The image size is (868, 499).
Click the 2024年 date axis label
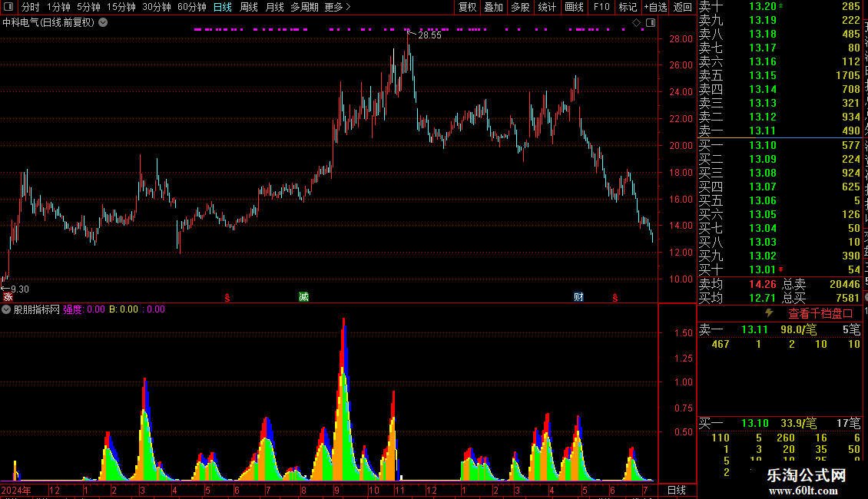pyautogui.click(x=16, y=490)
